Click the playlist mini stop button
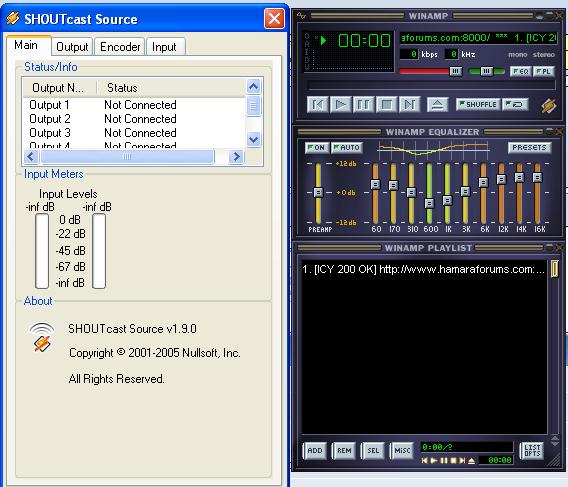This screenshot has width=568, height=487. pyautogui.click(x=453, y=461)
